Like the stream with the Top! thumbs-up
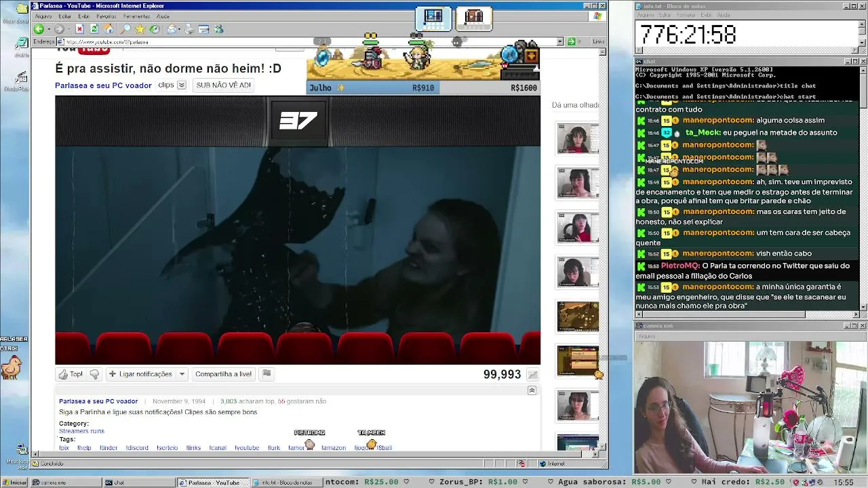The image size is (868, 488). tap(71, 374)
